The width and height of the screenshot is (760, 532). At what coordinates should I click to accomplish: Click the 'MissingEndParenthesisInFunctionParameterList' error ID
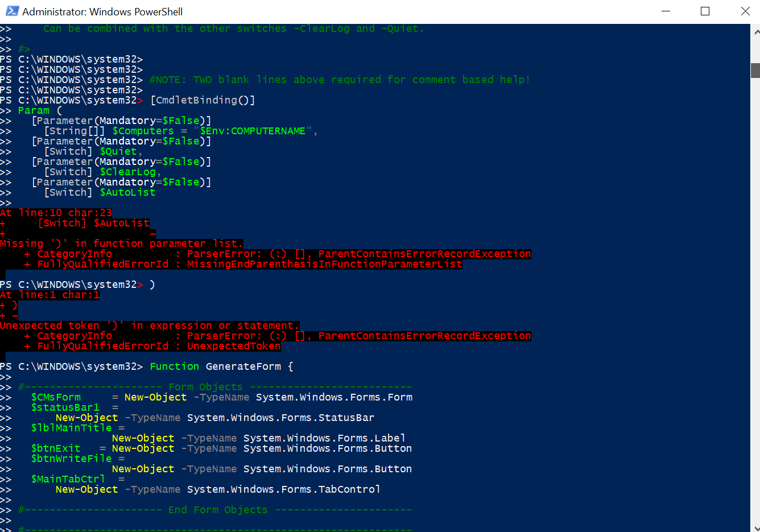(x=324, y=264)
